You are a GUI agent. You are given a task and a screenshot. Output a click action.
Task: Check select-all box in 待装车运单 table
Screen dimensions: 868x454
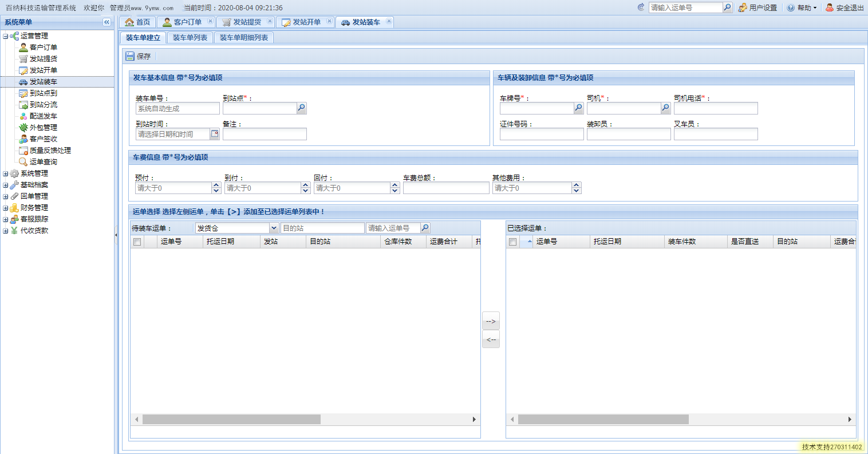137,242
